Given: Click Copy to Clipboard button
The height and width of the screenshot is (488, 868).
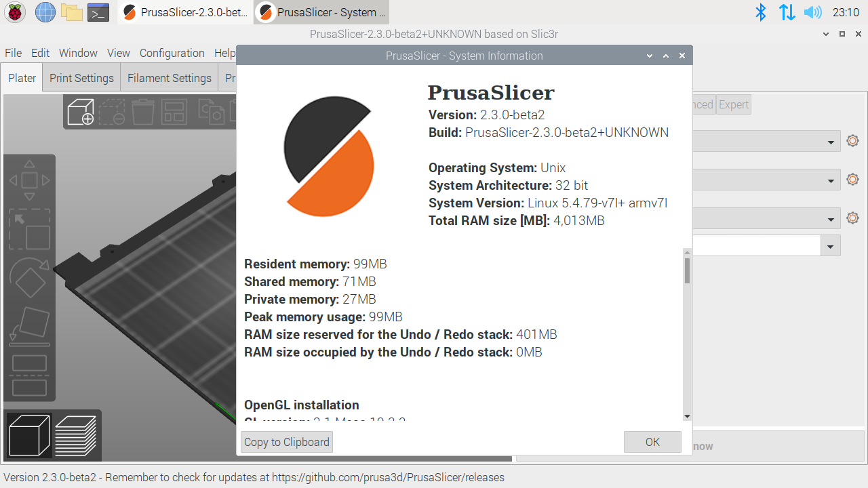Looking at the screenshot, I should [287, 442].
